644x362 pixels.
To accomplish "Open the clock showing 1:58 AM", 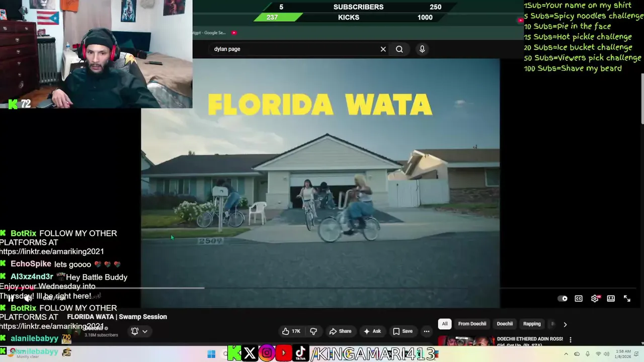I will tap(623, 354).
